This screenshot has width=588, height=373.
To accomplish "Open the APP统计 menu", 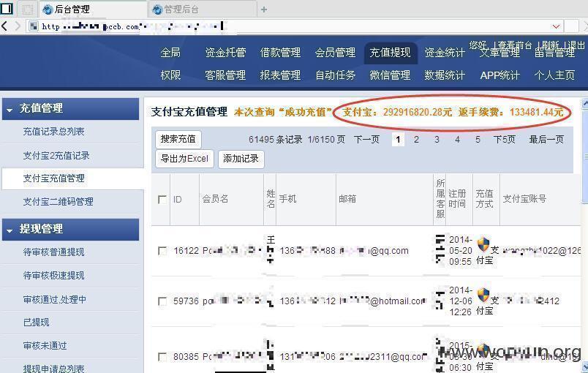I will pyautogui.click(x=500, y=75).
